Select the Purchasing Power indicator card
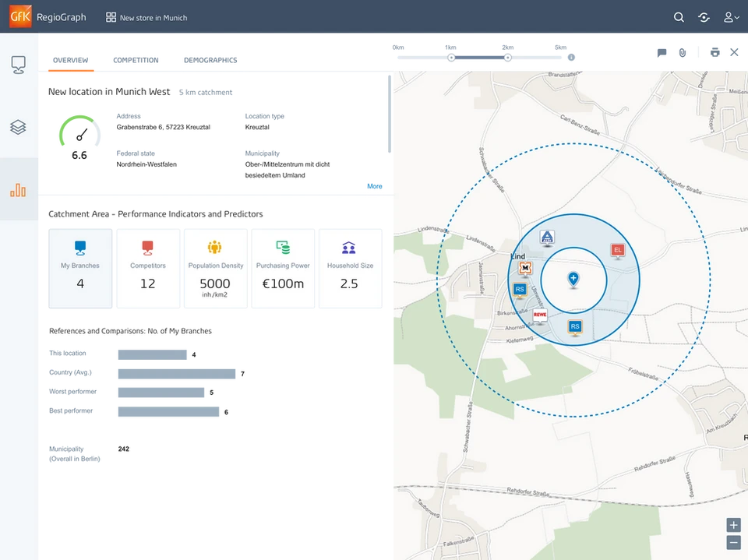The image size is (748, 560). 283,269
